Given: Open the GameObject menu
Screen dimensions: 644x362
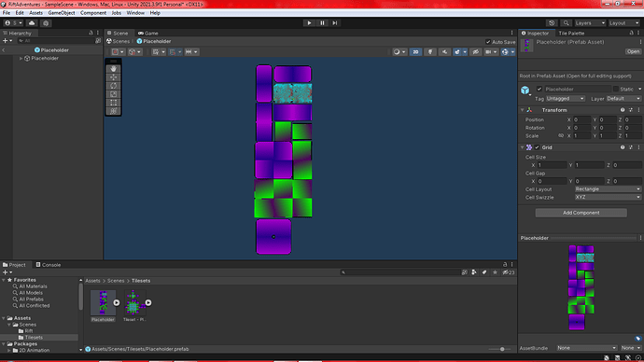Looking at the screenshot, I should click(62, 13).
